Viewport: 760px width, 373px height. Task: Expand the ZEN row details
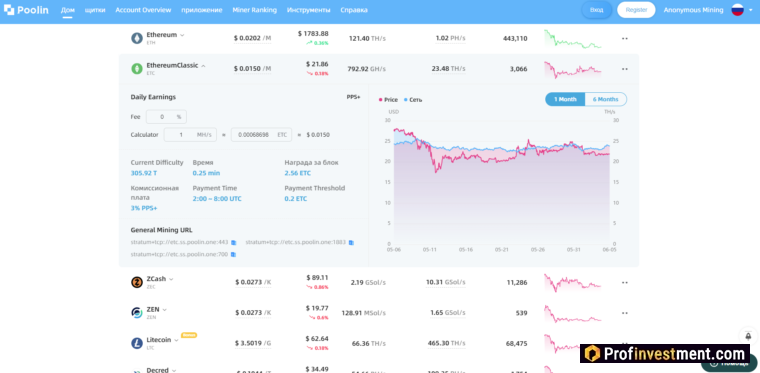164,310
